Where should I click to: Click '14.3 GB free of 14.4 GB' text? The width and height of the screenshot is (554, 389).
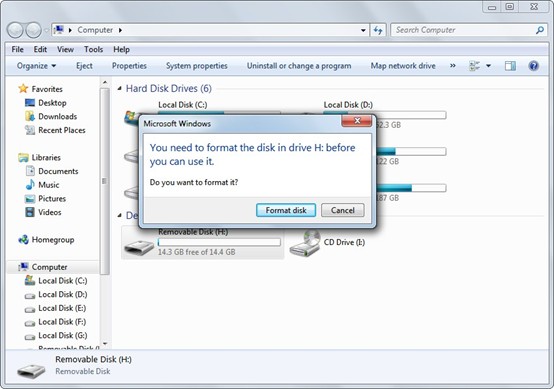pyautogui.click(x=196, y=252)
